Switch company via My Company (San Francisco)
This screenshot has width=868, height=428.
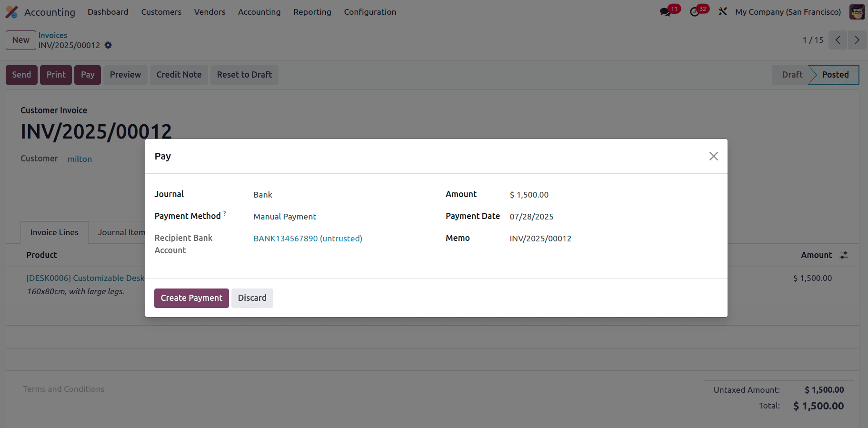coord(788,12)
